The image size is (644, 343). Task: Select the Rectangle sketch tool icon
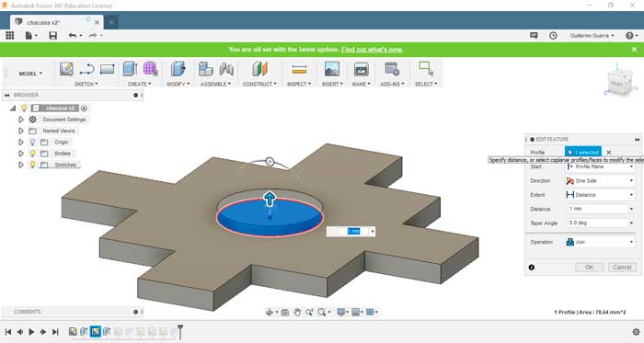[107, 69]
